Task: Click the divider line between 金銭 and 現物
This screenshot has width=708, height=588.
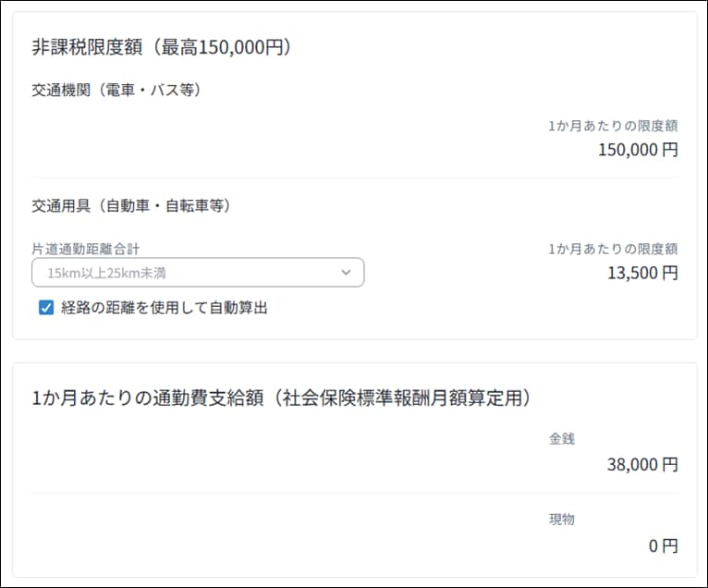Action: (355, 493)
